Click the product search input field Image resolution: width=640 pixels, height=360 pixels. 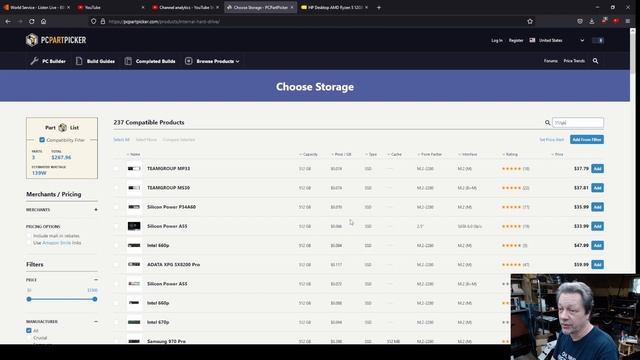(x=578, y=122)
